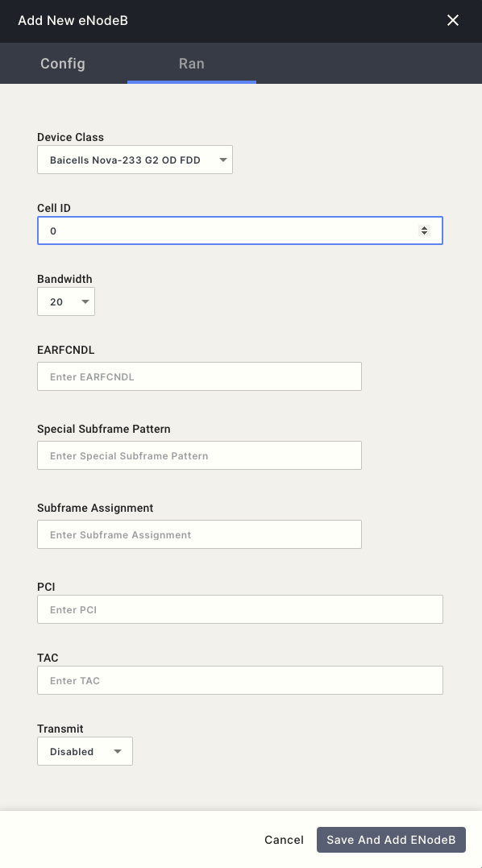The image size is (482, 868).
Task: Click the Subframe Assignment field
Action: (x=199, y=534)
